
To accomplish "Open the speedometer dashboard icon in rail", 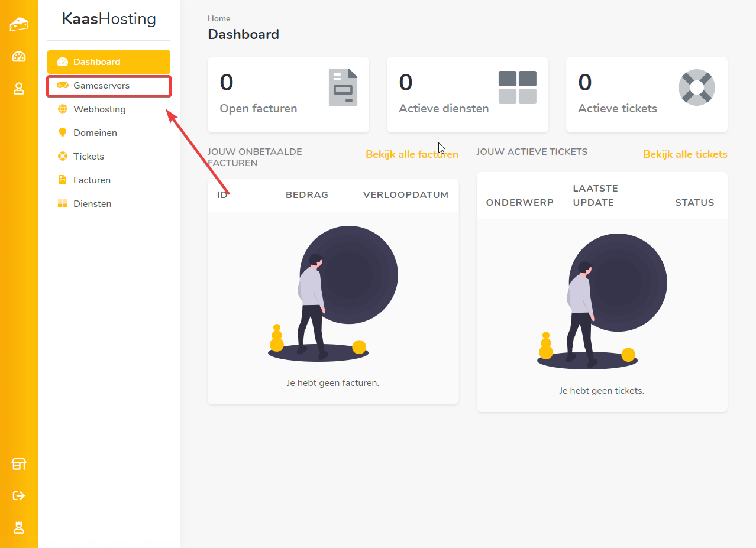I will [19, 57].
